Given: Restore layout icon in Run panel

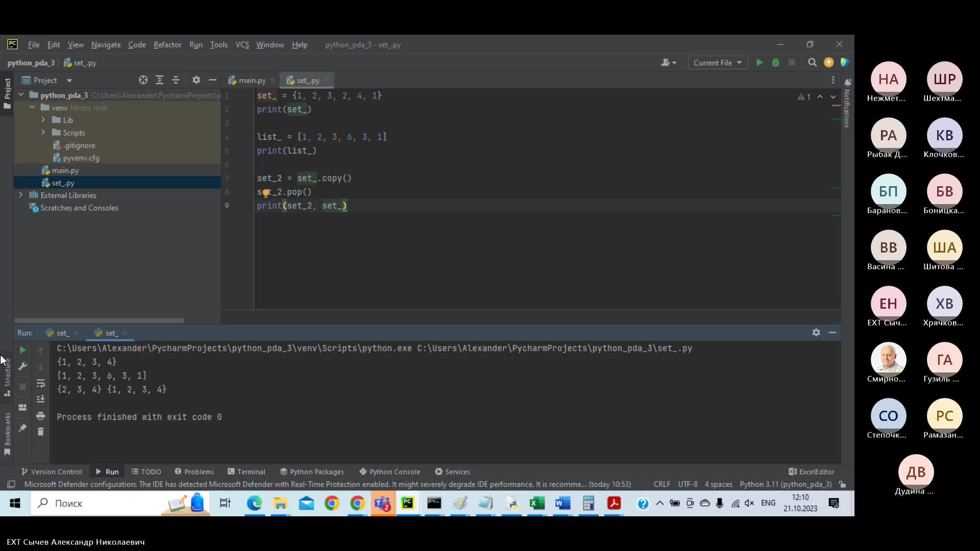Looking at the screenshot, I should coord(22,407).
